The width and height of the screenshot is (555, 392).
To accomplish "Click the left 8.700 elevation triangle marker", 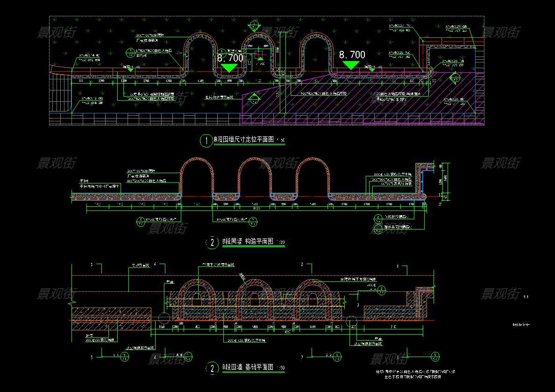I will coord(229,68).
